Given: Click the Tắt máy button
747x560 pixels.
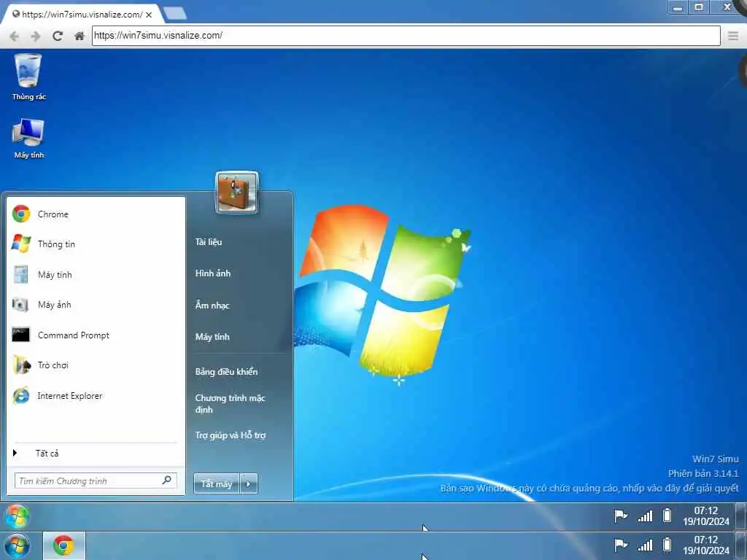Looking at the screenshot, I should pyautogui.click(x=216, y=484).
